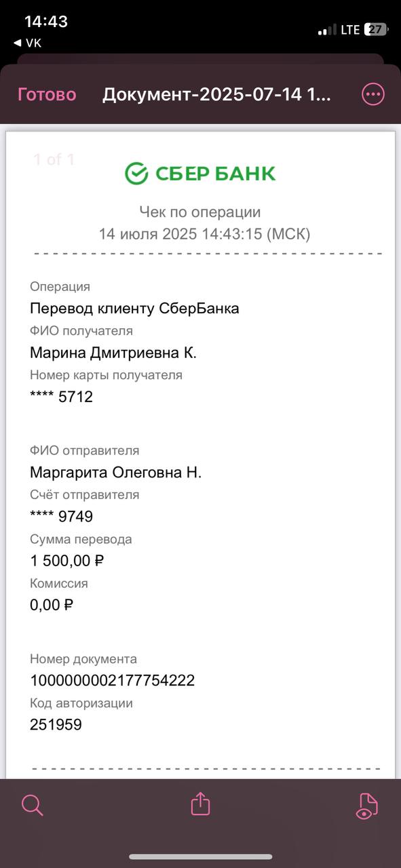The height and width of the screenshot is (868, 401).
Task: Tap the 1 of 1 page indicator
Action: pos(54,160)
